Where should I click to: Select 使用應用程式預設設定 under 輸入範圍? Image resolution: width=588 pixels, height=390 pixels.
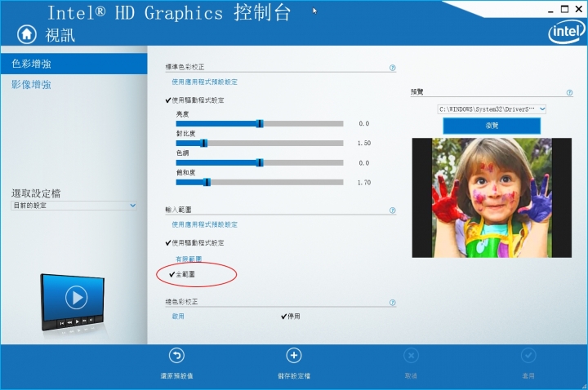pos(204,225)
